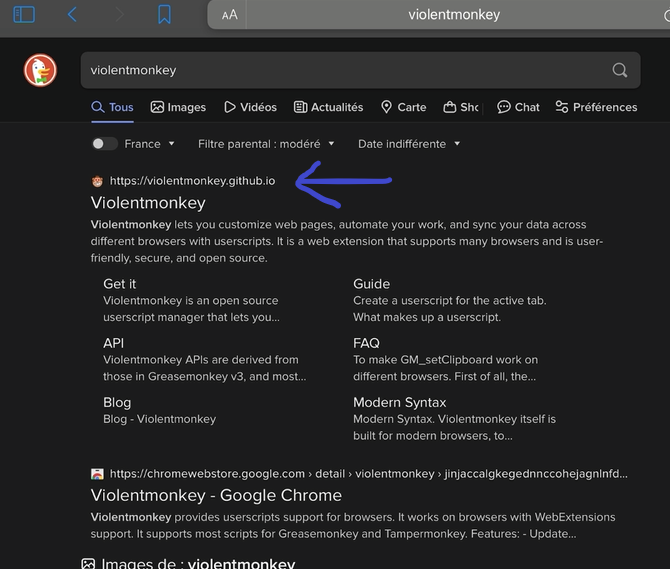Switch to the Vidéos tab
670x569 pixels.
click(250, 107)
